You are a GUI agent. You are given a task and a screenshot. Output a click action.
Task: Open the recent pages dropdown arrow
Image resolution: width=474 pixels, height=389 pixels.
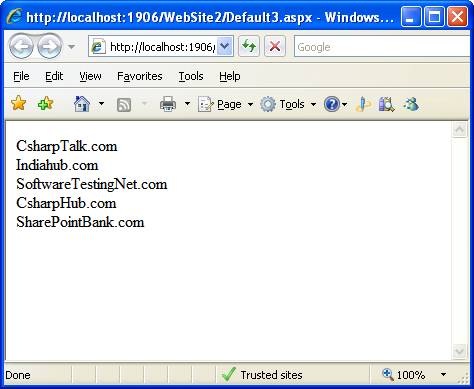pos(71,47)
